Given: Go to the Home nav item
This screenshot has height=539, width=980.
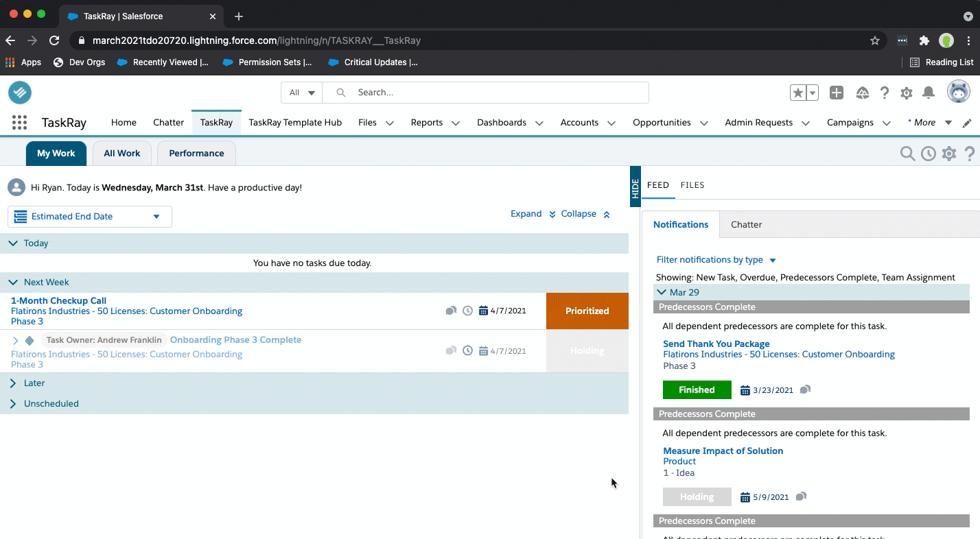Looking at the screenshot, I should (124, 123).
